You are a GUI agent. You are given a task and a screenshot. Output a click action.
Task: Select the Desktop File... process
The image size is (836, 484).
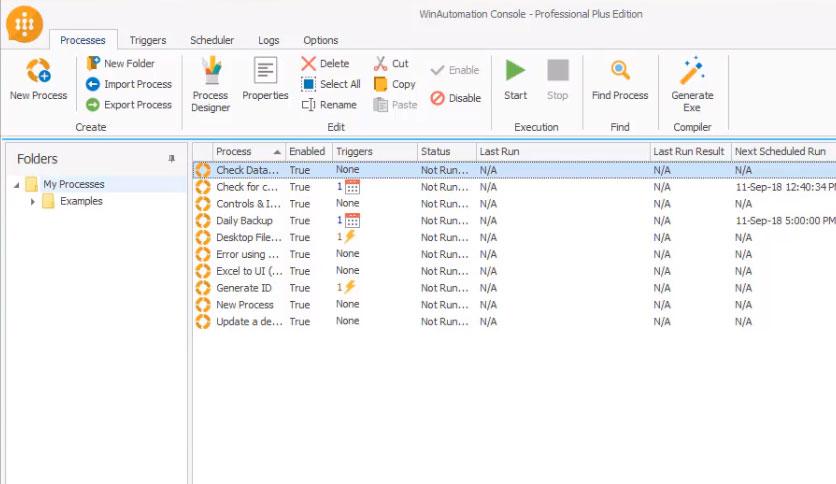tap(248, 237)
